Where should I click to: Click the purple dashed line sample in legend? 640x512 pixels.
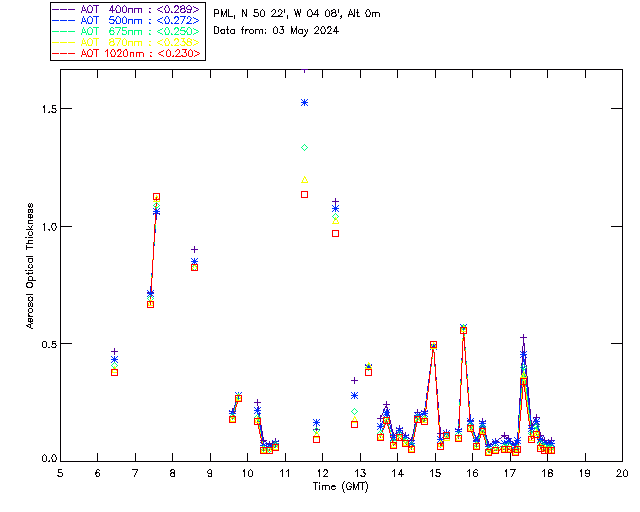(64, 9)
